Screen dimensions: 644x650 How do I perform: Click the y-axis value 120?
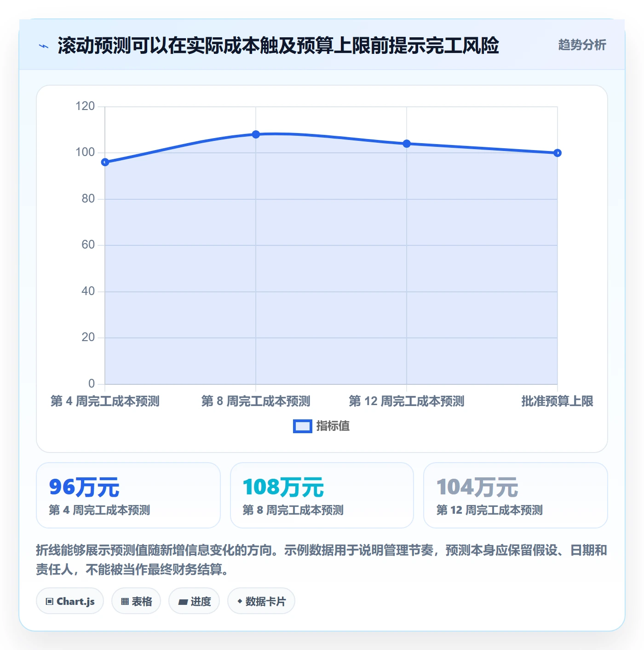(x=85, y=106)
